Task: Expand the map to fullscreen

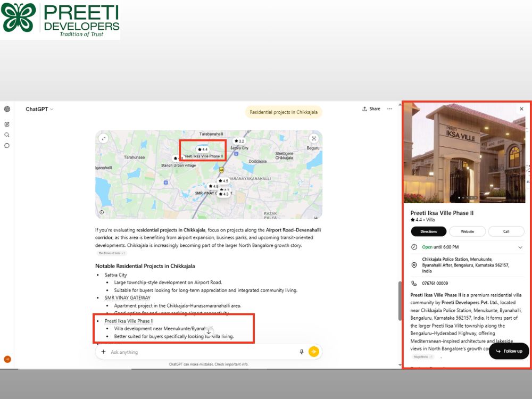Action: coord(104,138)
